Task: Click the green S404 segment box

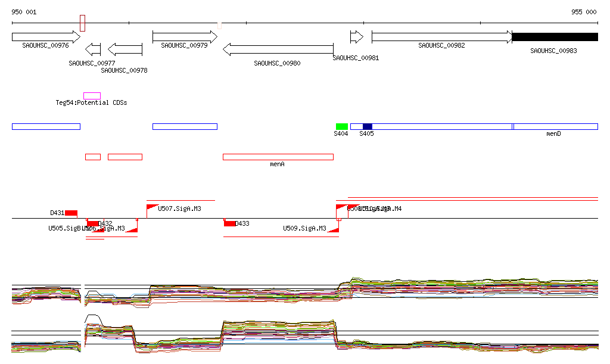Action: [341, 126]
